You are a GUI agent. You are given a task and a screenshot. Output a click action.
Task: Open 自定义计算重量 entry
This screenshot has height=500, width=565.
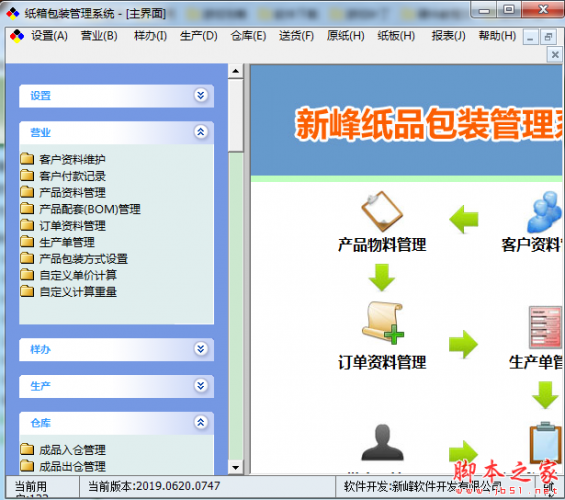tap(78, 292)
